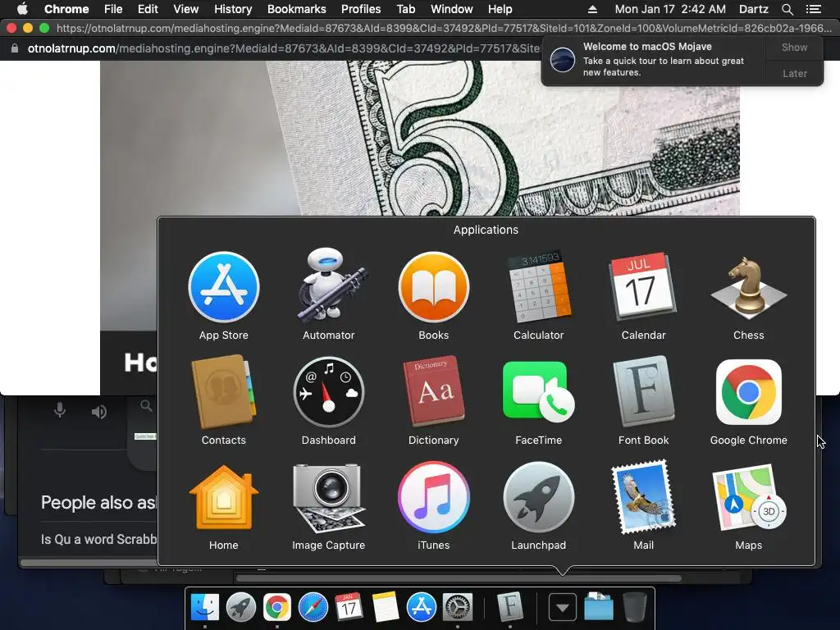Open the Contacts app
This screenshot has height=630, width=840.
[224, 392]
